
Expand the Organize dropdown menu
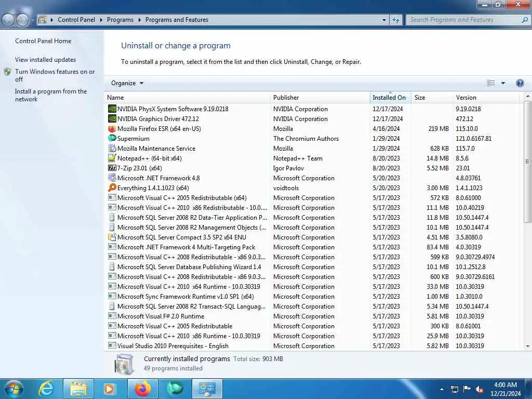(127, 83)
